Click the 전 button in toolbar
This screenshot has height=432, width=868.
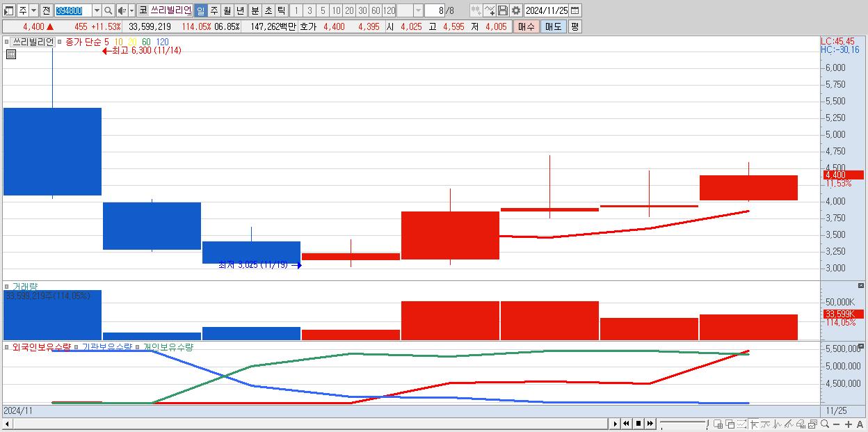(x=46, y=10)
